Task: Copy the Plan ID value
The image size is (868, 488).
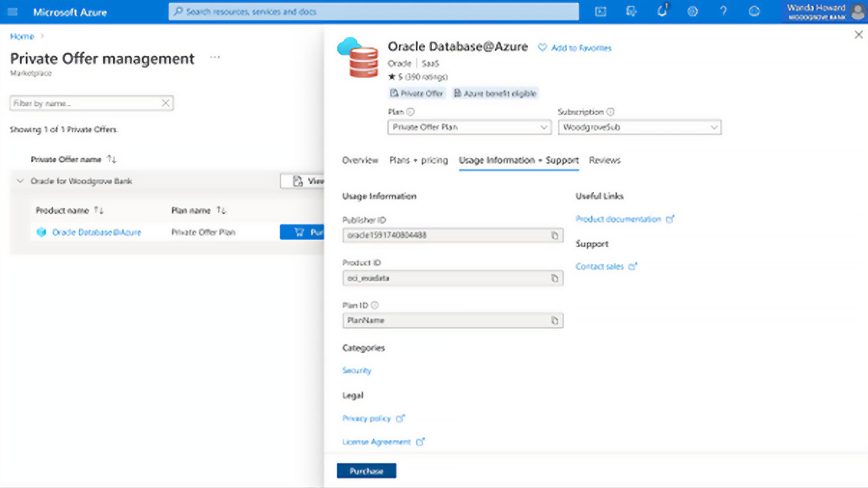Action: [555, 320]
